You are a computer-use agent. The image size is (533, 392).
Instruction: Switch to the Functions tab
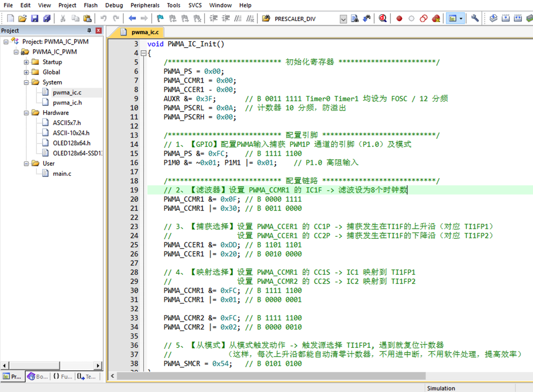(62, 376)
